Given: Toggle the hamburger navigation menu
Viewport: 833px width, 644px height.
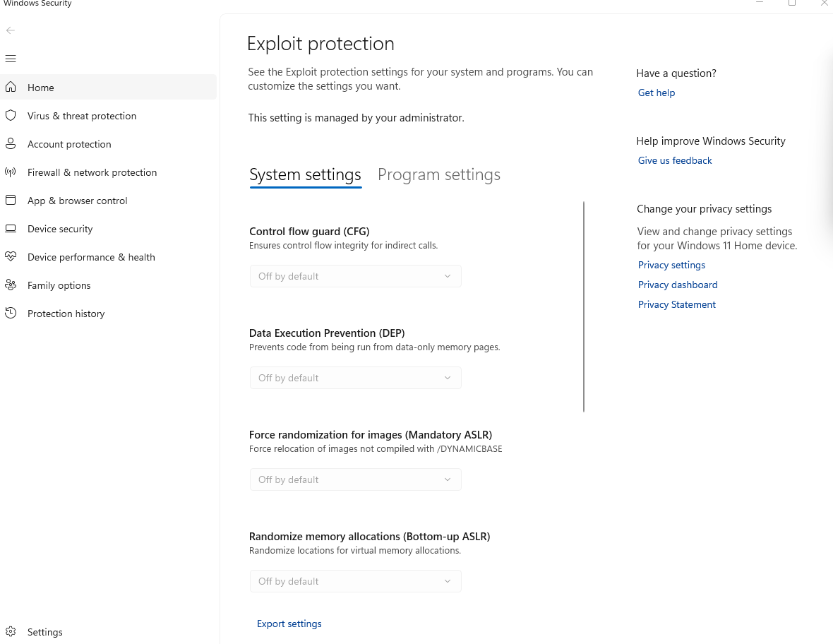Looking at the screenshot, I should tap(11, 59).
